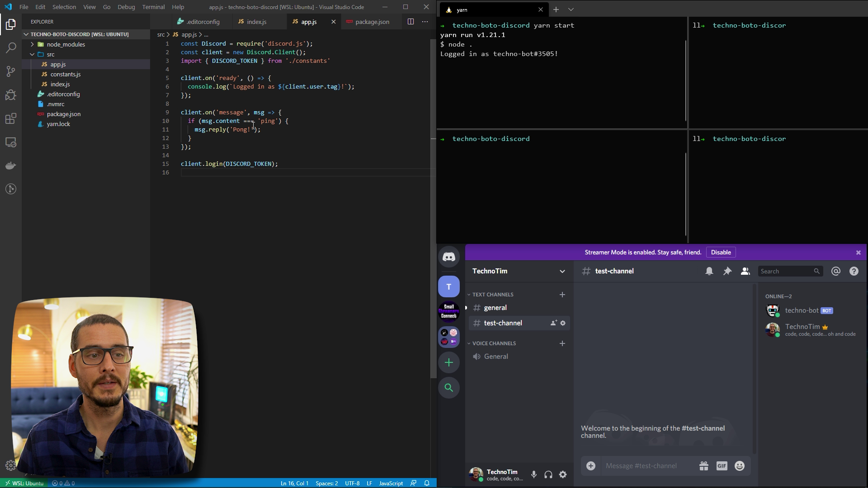Expand the TEXT CHANNELS section in Discord

click(x=492, y=294)
